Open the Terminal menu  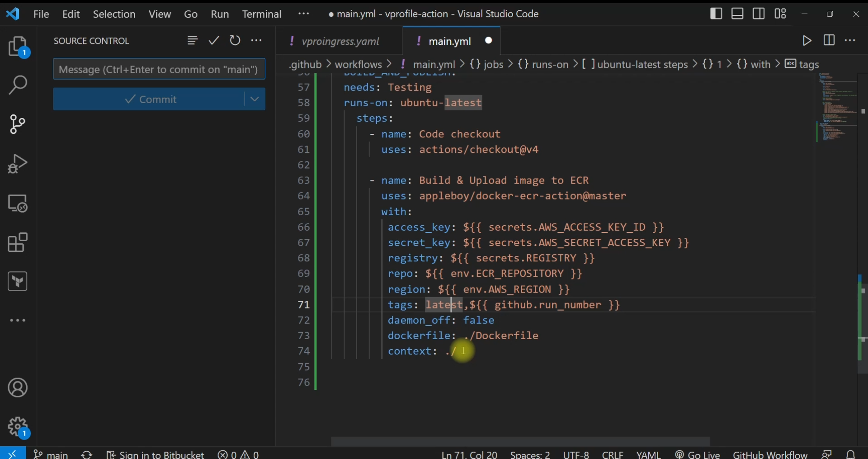pos(262,14)
